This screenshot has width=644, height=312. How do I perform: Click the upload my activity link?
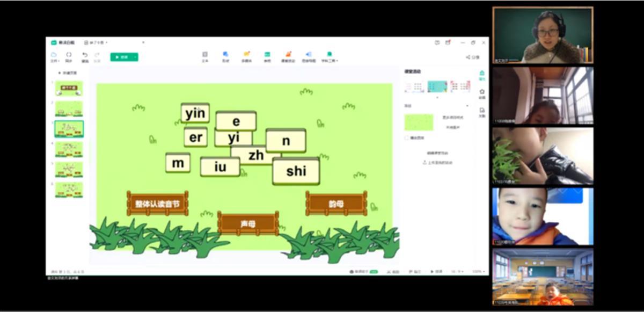coord(437,162)
